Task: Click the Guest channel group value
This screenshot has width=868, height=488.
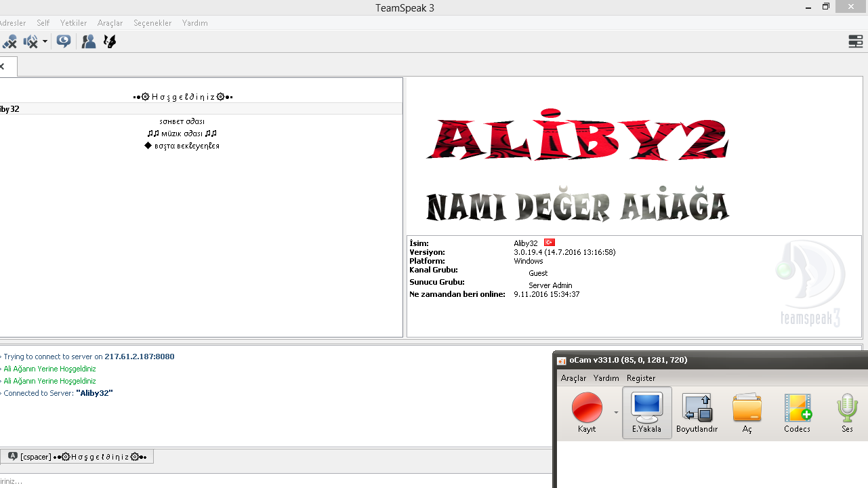Action: tap(538, 273)
